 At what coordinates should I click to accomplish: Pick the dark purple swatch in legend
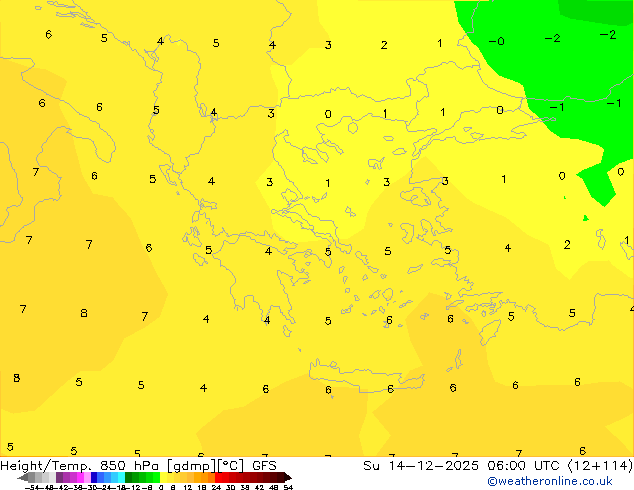coord(59,477)
